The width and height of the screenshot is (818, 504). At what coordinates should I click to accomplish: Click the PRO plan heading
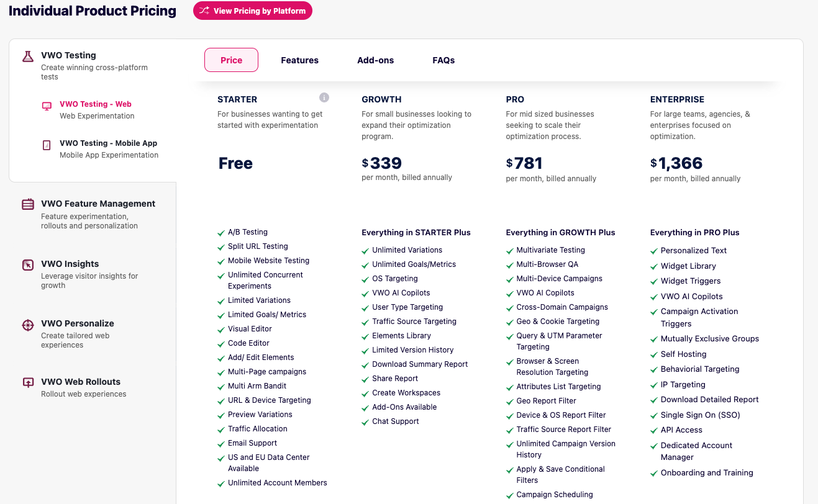515,99
